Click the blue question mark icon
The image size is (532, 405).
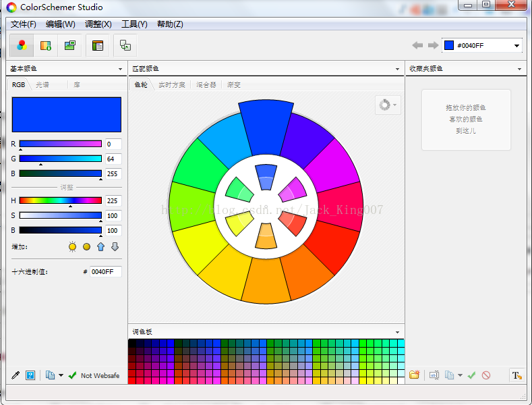(30, 375)
